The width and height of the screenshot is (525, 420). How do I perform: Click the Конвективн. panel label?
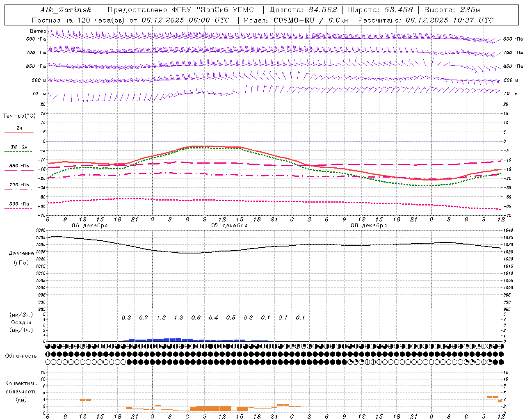[x=21, y=383]
